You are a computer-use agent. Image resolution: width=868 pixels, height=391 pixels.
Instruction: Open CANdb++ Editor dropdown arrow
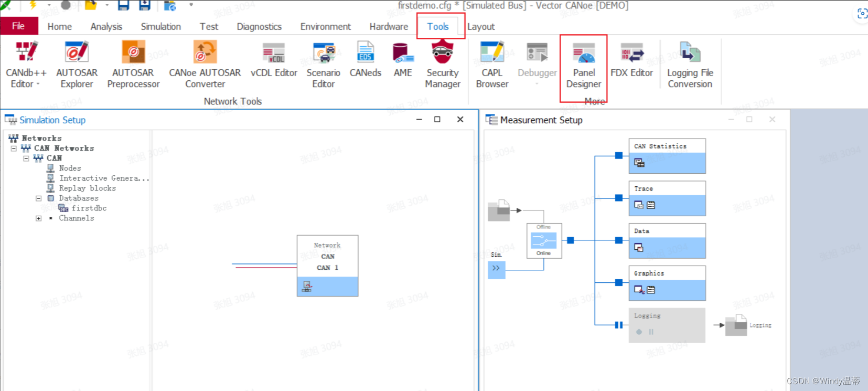click(38, 84)
